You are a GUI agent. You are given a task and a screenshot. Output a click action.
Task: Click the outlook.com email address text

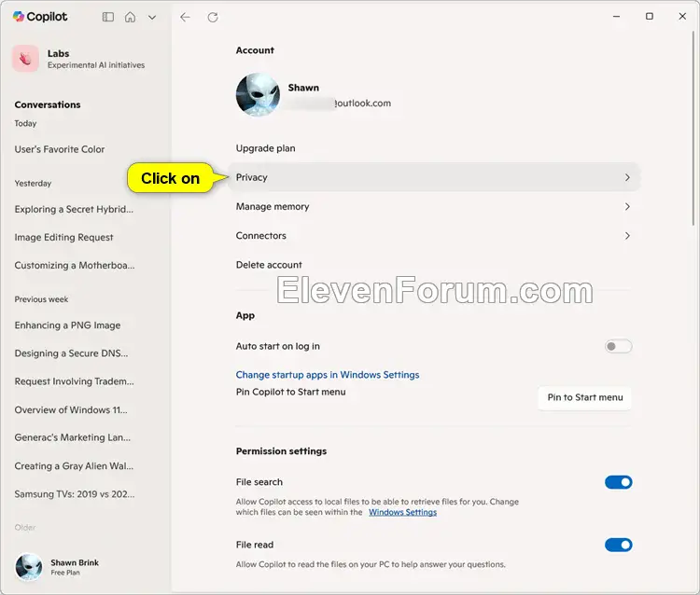[362, 103]
